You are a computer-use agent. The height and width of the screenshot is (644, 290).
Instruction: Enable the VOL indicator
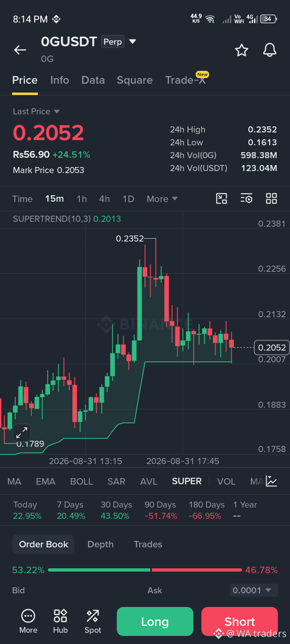(x=226, y=481)
